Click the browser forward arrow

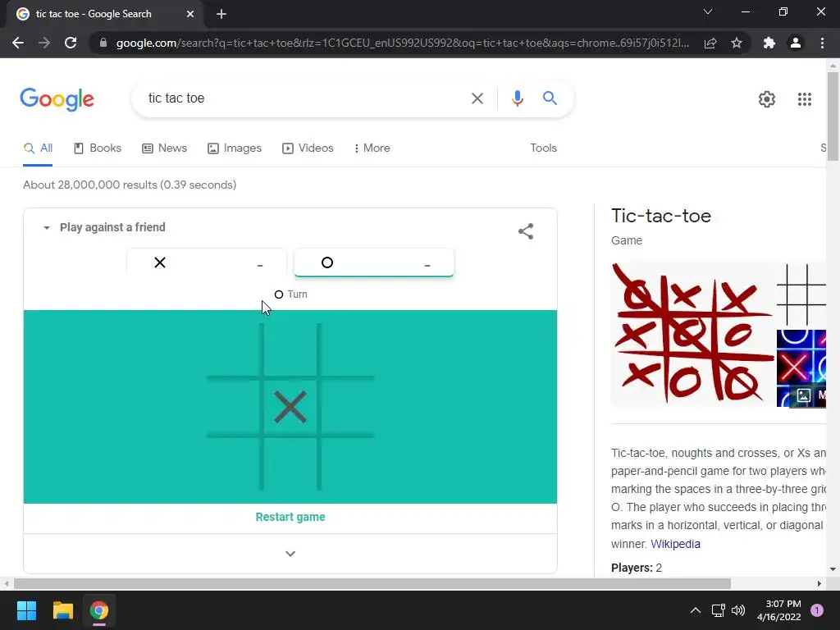44,43
